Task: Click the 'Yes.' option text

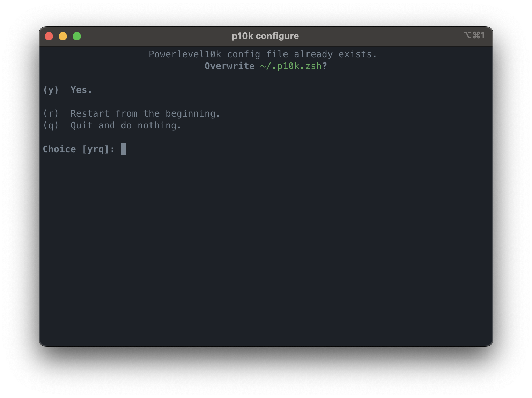Action: pyautogui.click(x=81, y=90)
